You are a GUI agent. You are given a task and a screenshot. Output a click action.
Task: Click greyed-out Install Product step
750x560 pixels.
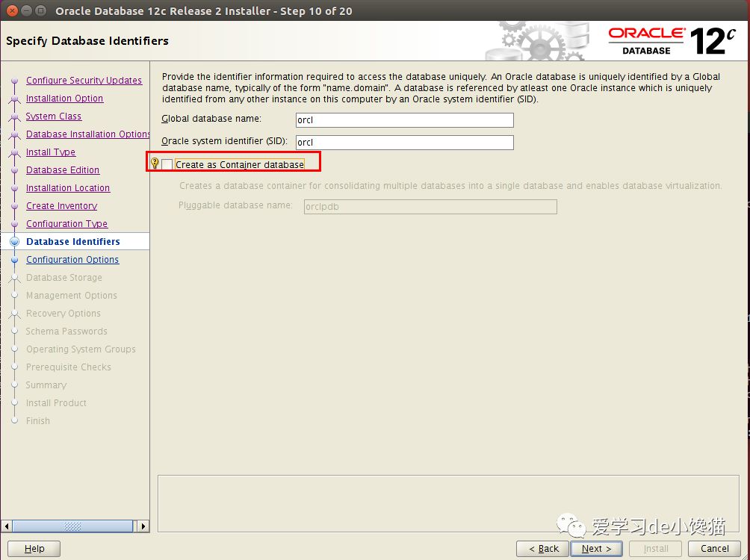[57, 403]
